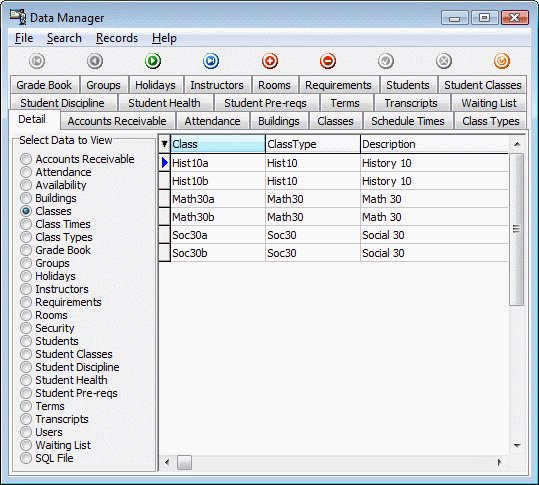Click ClassType column header
Image resolution: width=539 pixels, height=485 pixels.
(313, 144)
